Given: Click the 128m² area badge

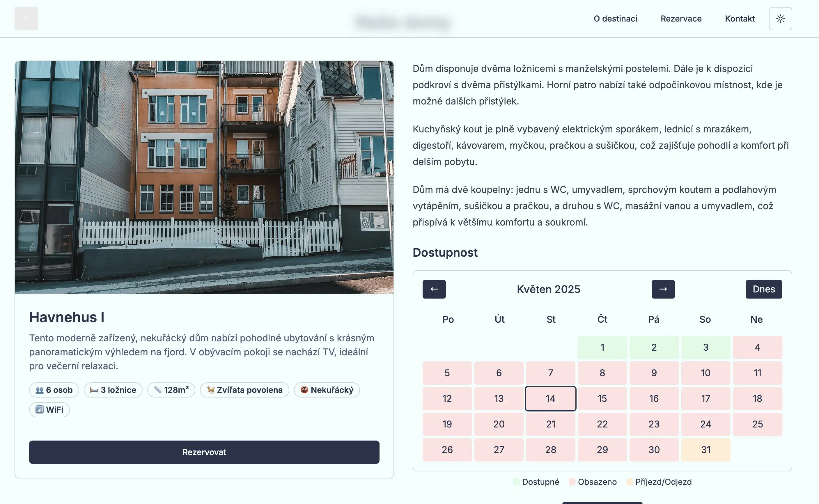Looking at the screenshot, I should 171,390.
